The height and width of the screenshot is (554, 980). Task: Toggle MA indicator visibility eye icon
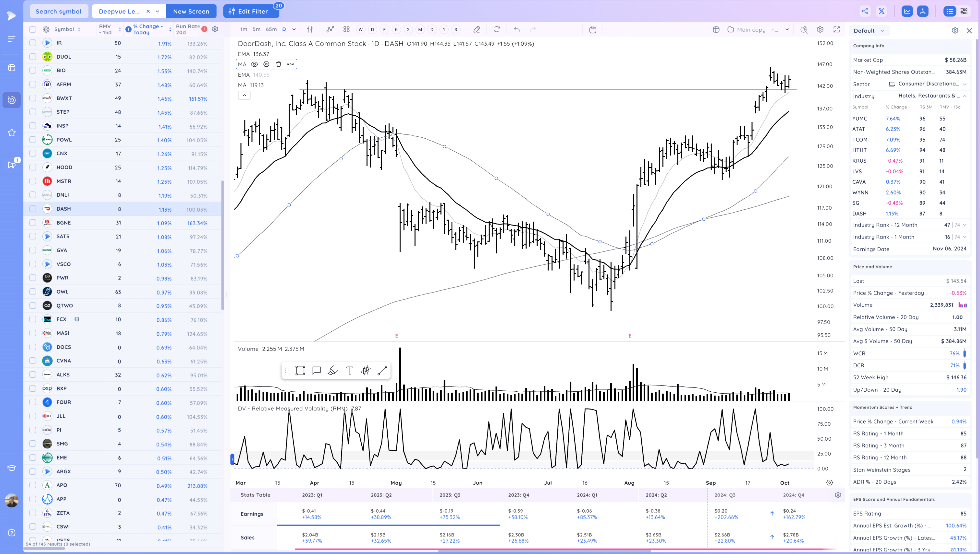[254, 64]
